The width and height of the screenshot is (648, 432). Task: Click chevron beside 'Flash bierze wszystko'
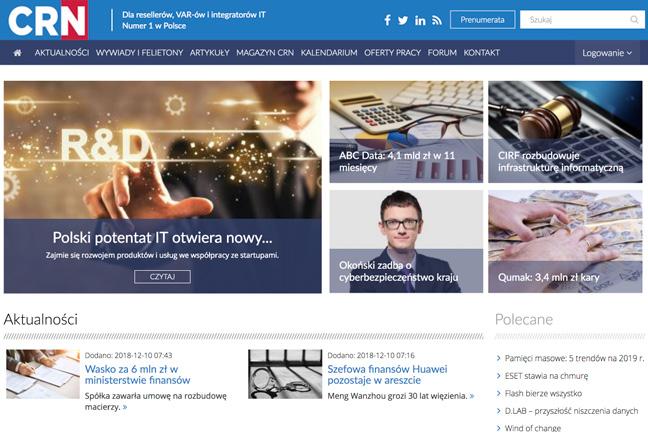pos(498,393)
